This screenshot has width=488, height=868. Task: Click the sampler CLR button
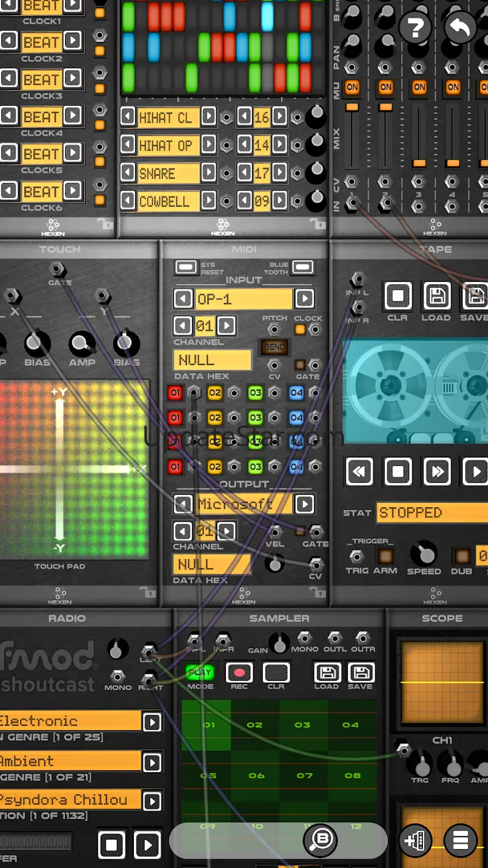click(276, 673)
